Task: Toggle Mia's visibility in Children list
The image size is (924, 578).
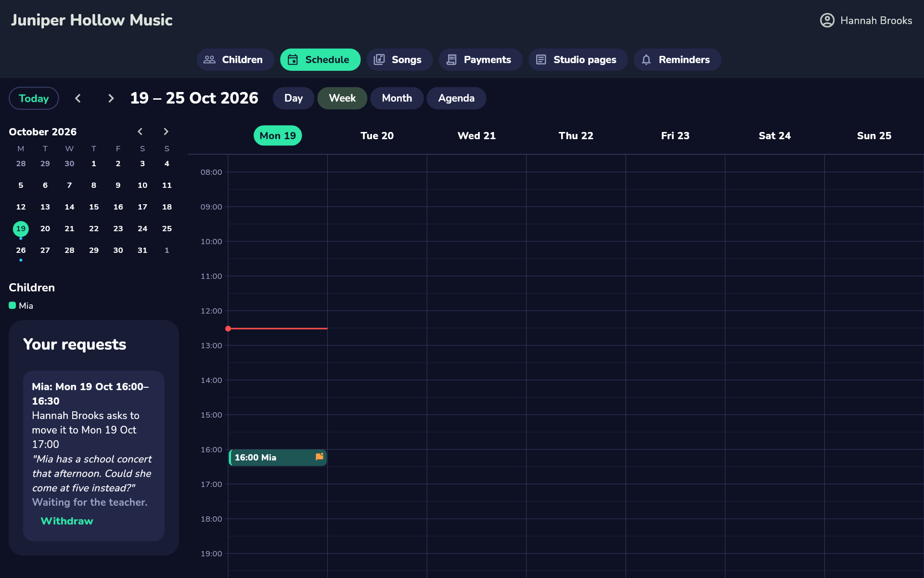Action: click(21, 305)
